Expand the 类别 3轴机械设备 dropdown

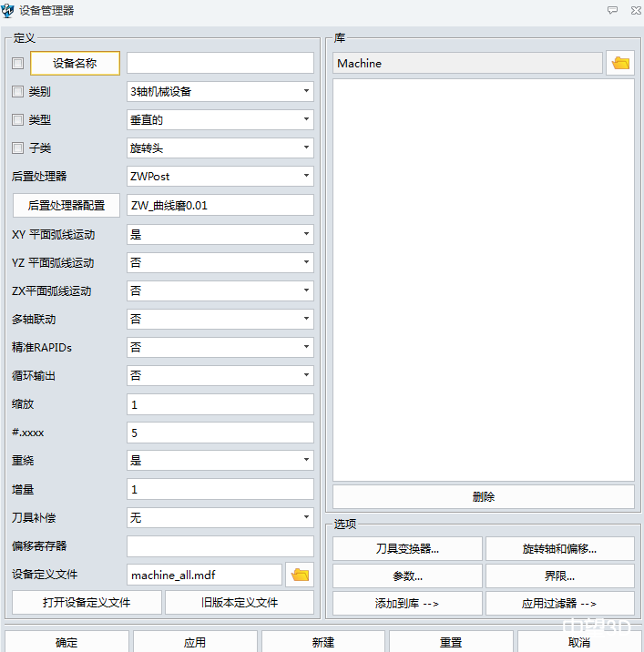point(220,91)
